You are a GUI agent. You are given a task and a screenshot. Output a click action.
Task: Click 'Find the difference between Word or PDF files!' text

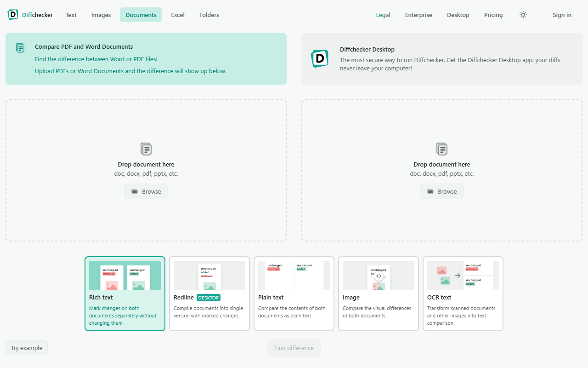point(96,59)
